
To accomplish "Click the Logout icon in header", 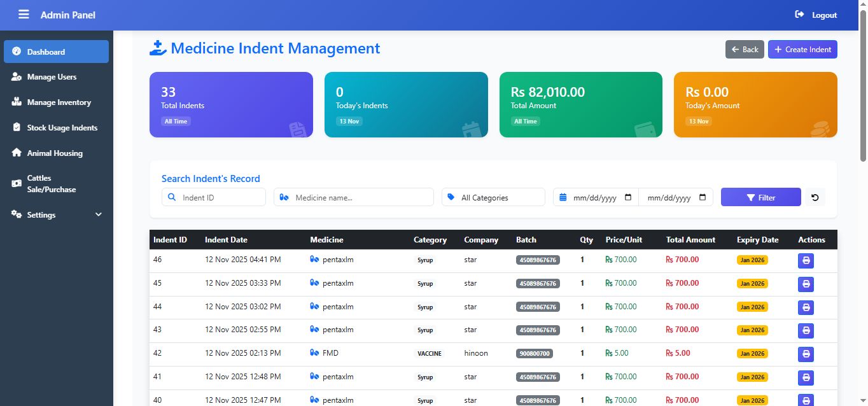I will pyautogui.click(x=799, y=15).
